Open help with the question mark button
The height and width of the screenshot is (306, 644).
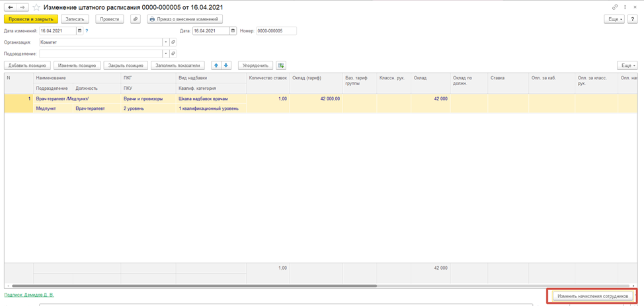point(633,19)
